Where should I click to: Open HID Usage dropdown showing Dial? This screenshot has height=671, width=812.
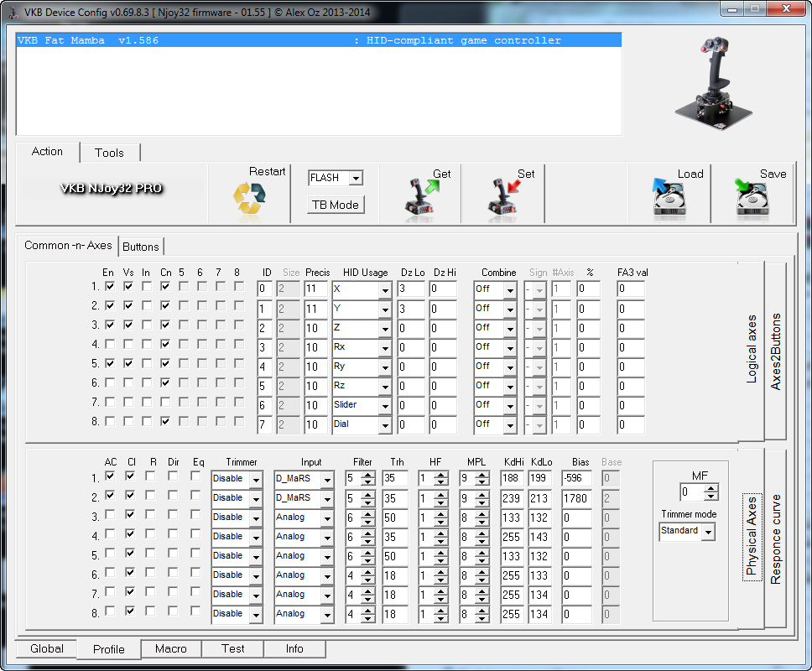click(385, 425)
